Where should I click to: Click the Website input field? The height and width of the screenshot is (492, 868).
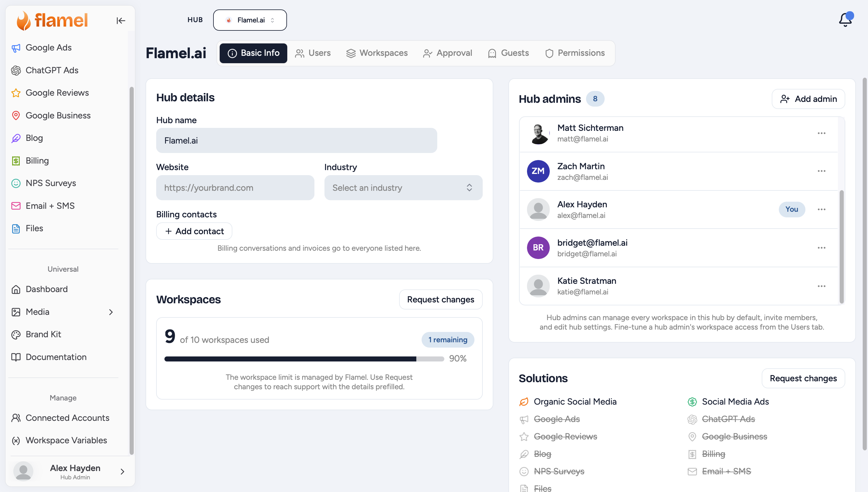(x=235, y=188)
